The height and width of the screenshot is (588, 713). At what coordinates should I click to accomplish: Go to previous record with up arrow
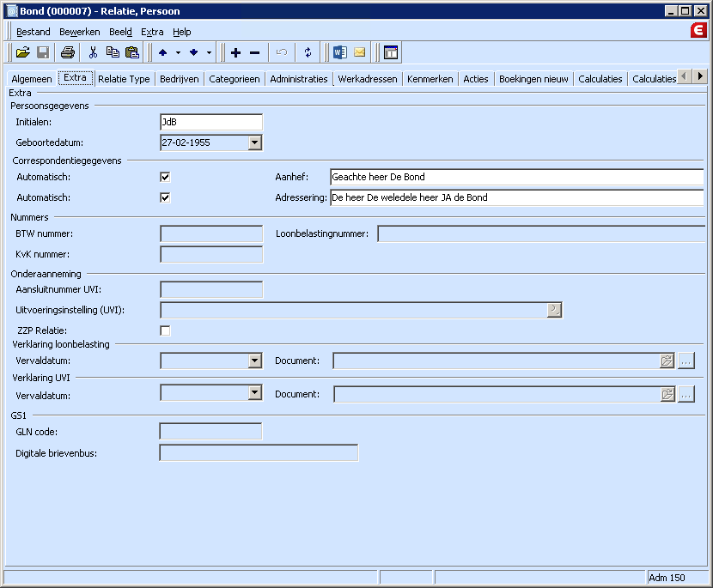163,52
